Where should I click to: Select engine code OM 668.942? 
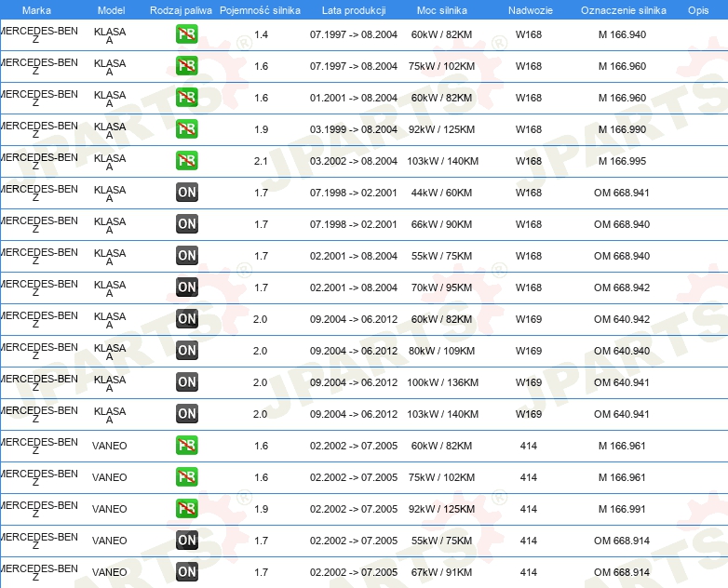tap(622, 287)
